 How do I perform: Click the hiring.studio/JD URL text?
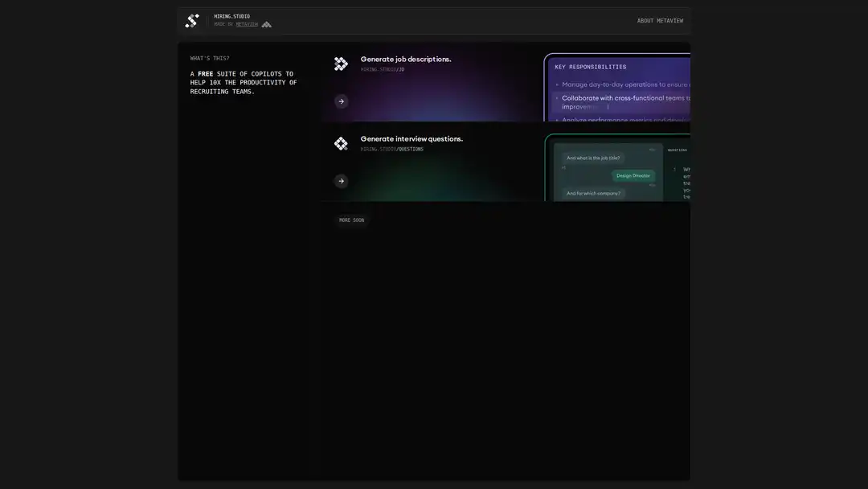(x=383, y=70)
